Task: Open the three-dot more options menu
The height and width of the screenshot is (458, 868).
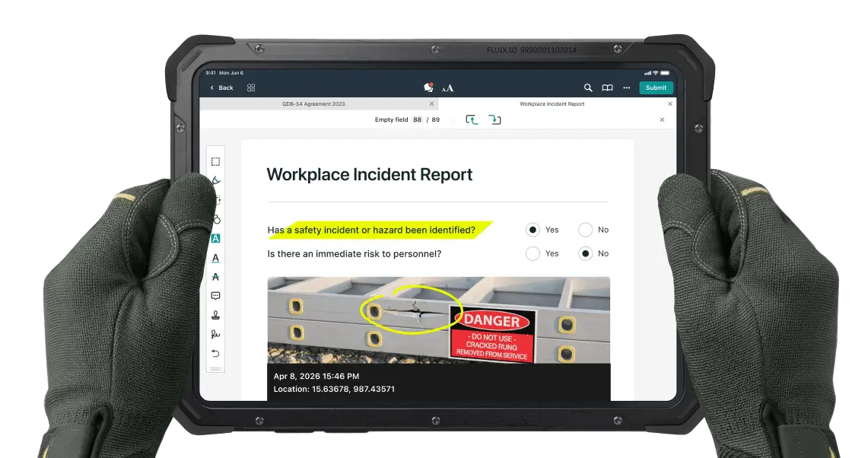Action: pyautogui.click(x=626, y=87)
